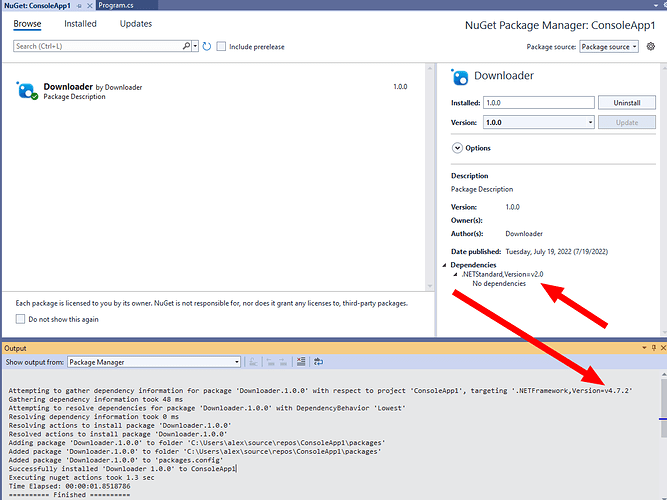
Task: Click the Update button
Action: click(x=627, y=123)
